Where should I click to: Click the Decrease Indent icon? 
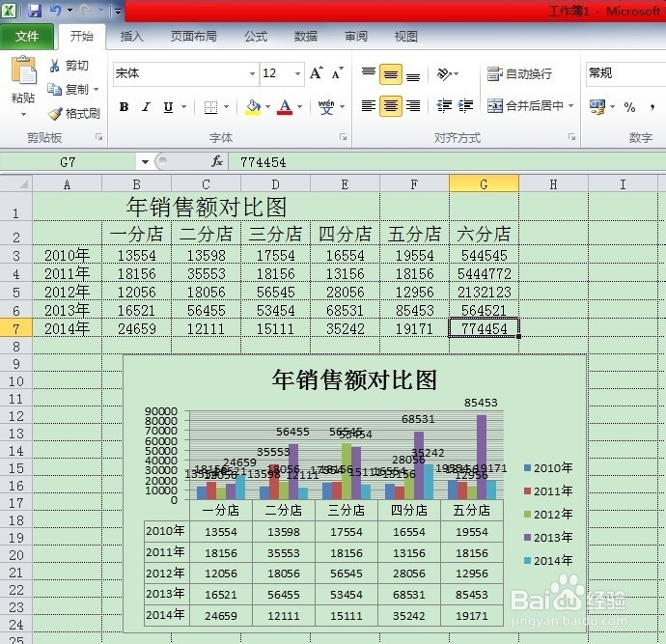(x=444, y=105)
